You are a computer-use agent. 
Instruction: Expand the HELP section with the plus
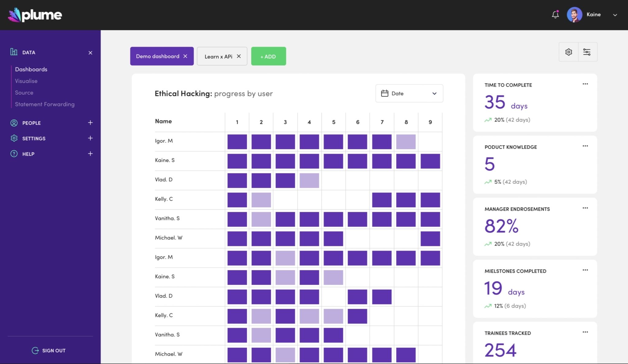pyautogui.click(x=90, y=153)
